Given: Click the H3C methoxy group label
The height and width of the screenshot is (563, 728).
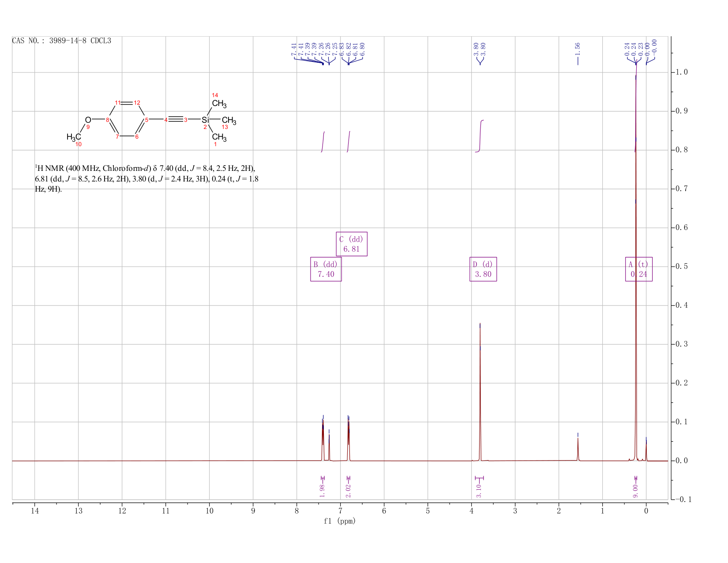Looking at the screenshot, I should tap(74, 137).
